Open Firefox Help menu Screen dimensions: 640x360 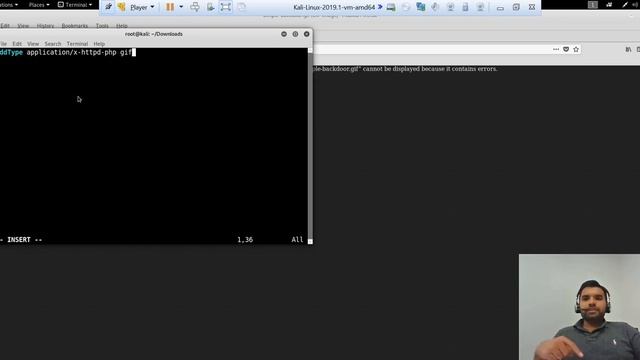point(122,26)
